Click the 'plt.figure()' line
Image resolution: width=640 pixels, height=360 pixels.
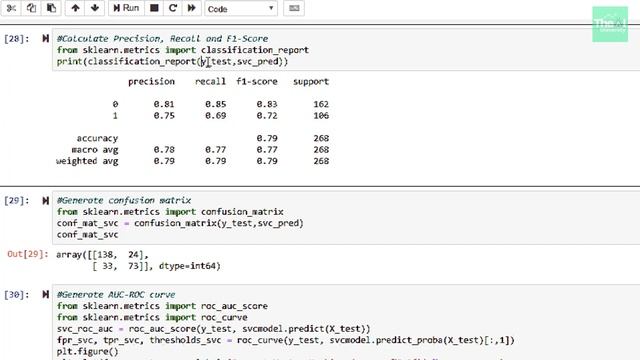pos(87,351)
